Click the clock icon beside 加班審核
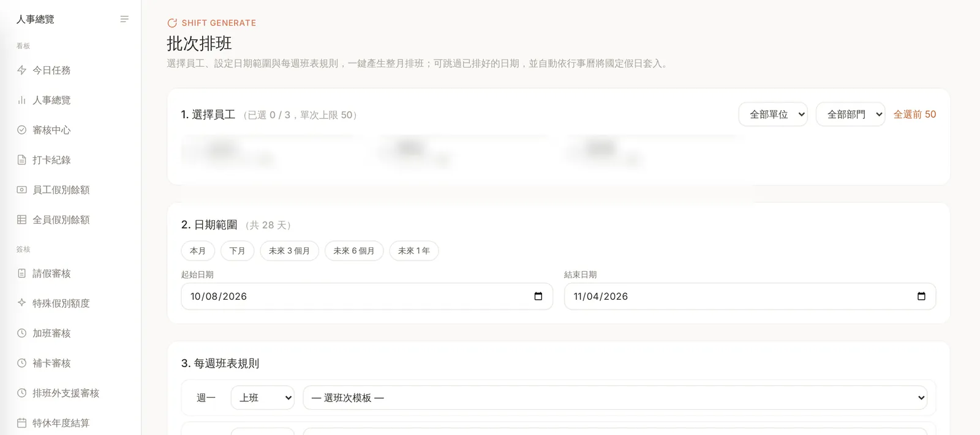Viewport: 980px width, 435px height. pyautogui.click(x=21, y=333)
